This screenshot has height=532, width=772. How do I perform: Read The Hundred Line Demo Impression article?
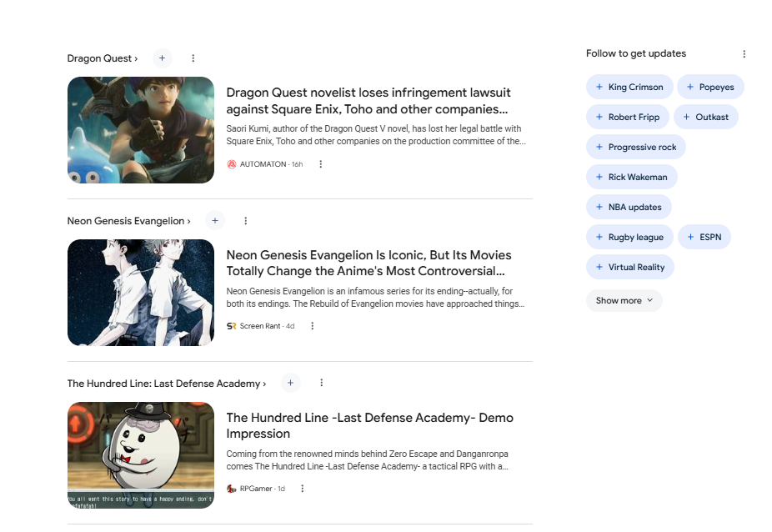[x=369, y=425]
